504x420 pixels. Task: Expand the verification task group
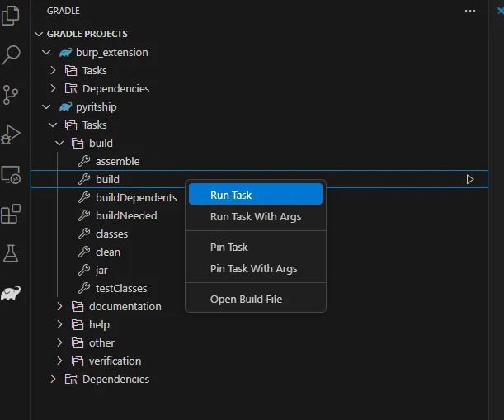[x=59, y=361]
